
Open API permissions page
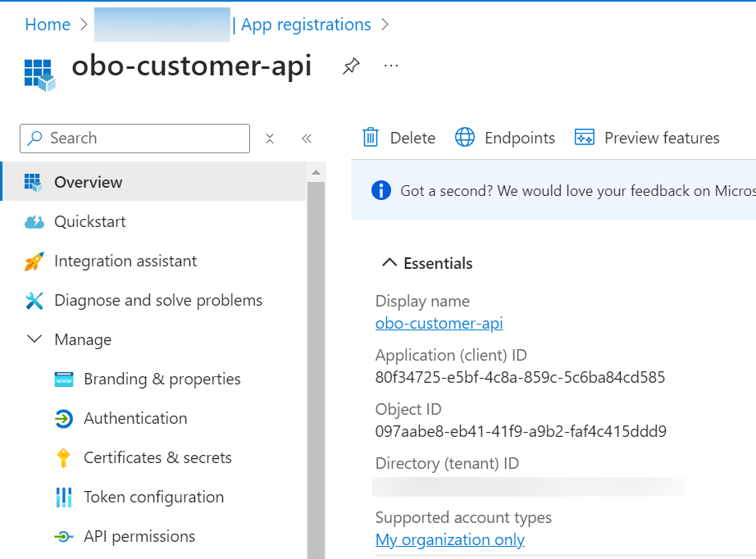153,536
